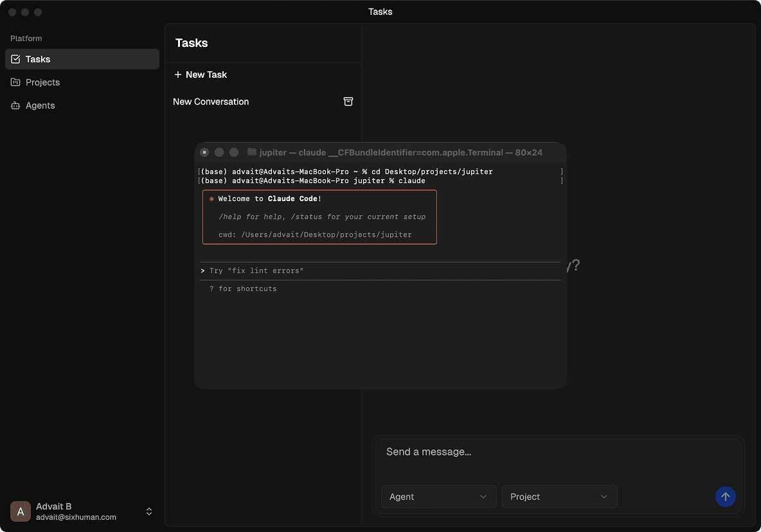Close the Tasks app window

[13, 12]
